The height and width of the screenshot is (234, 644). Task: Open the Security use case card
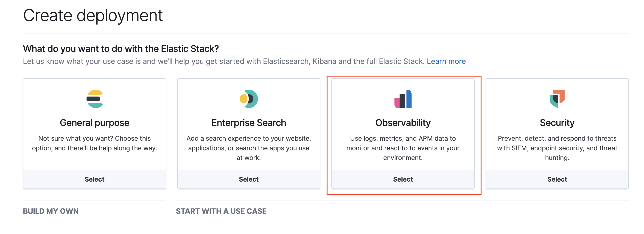click(557, 130)
